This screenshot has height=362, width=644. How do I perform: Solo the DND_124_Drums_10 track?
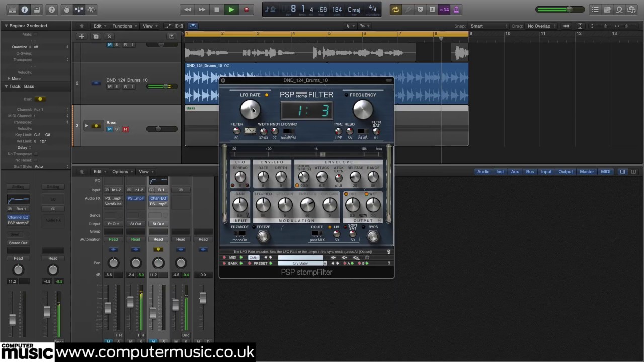pos(117,87)
